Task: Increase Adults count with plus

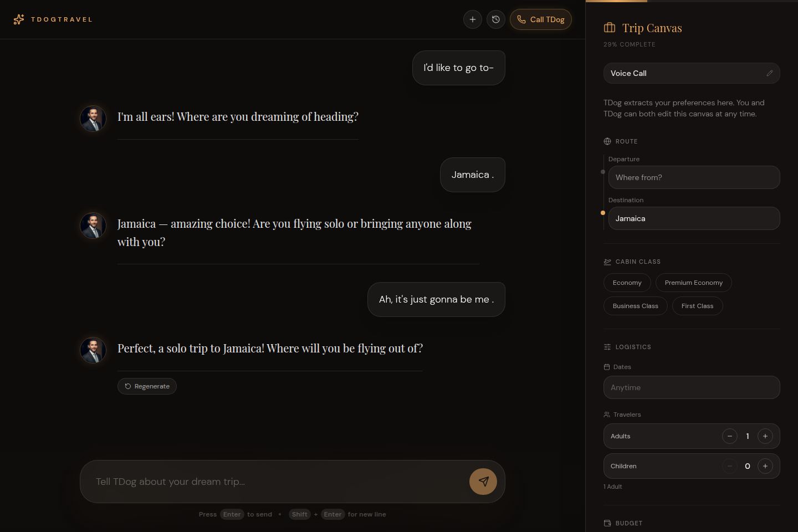Action: pos(765,436)
